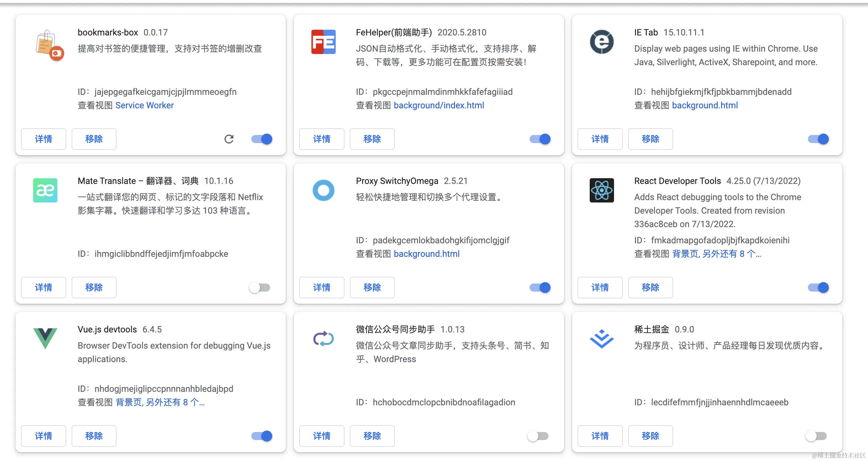Click the 稀土掘金 extension logo
The height and width of the screenshot is (461, 868).
[x=602, y=339]
